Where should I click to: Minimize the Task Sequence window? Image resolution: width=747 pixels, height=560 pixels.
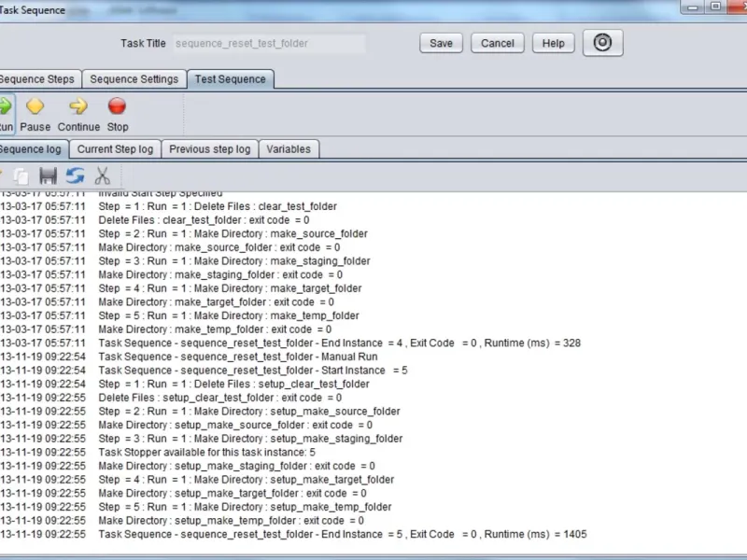click(x=693, y=7)
